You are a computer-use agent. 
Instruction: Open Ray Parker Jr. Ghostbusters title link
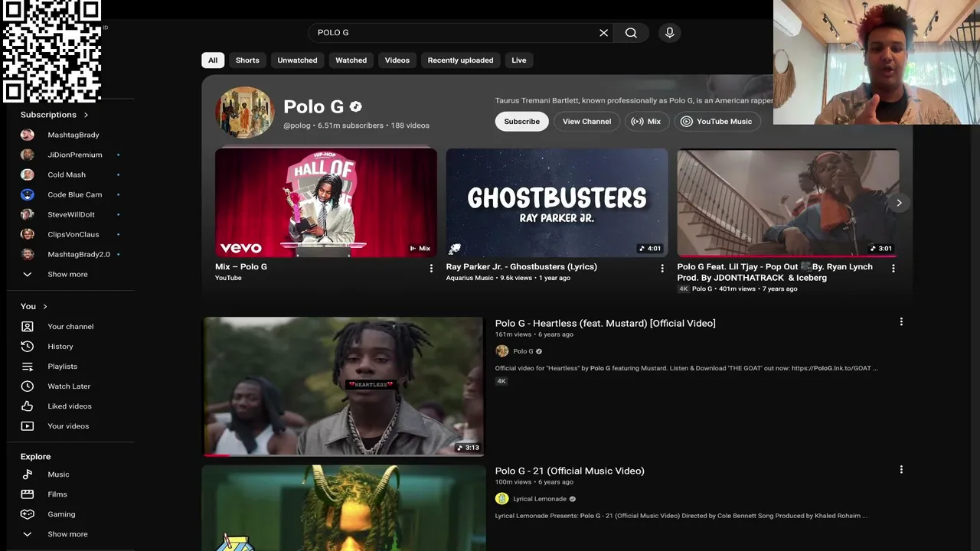click(x=521, y=267)
